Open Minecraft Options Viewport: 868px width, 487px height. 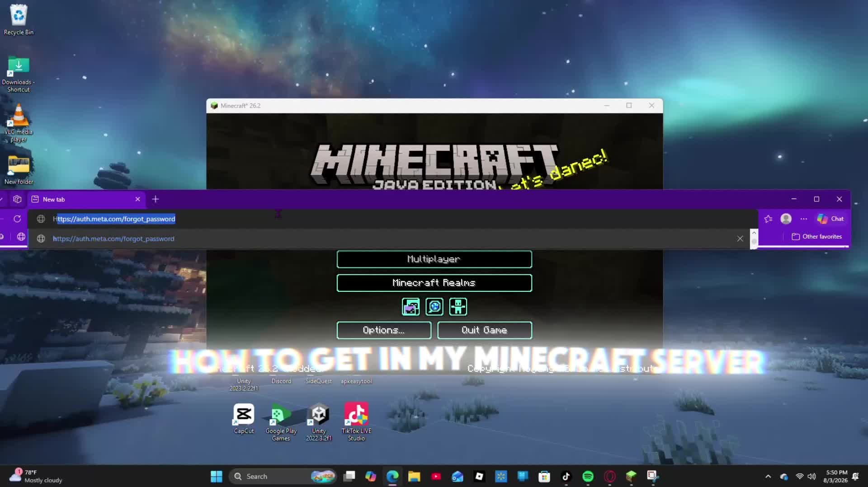pyautogui.click(x=384, y=330)
